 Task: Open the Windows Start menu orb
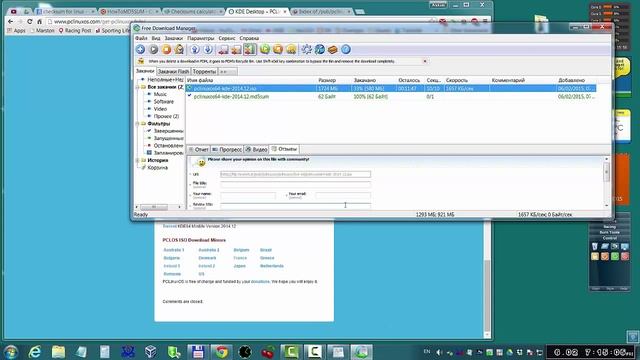click(11, 351)
